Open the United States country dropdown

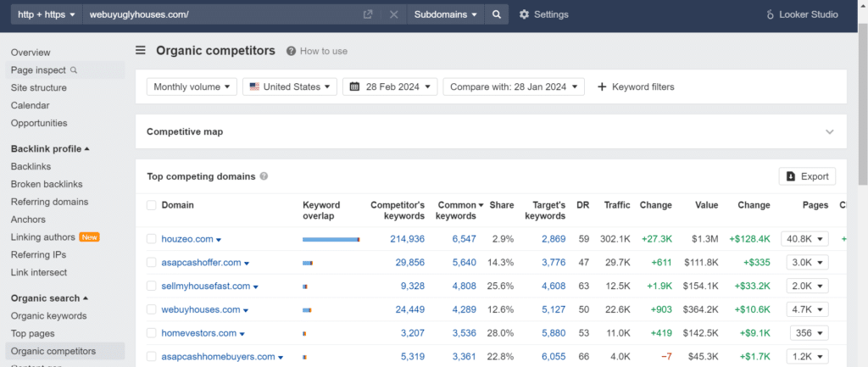click(x=290, y=86)
